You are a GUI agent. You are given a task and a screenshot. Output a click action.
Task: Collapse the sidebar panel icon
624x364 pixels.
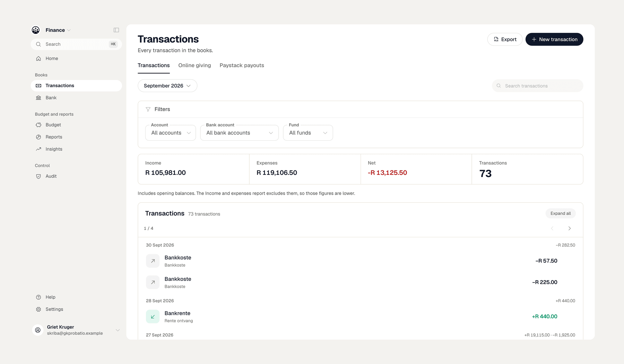tap(116, 30)
